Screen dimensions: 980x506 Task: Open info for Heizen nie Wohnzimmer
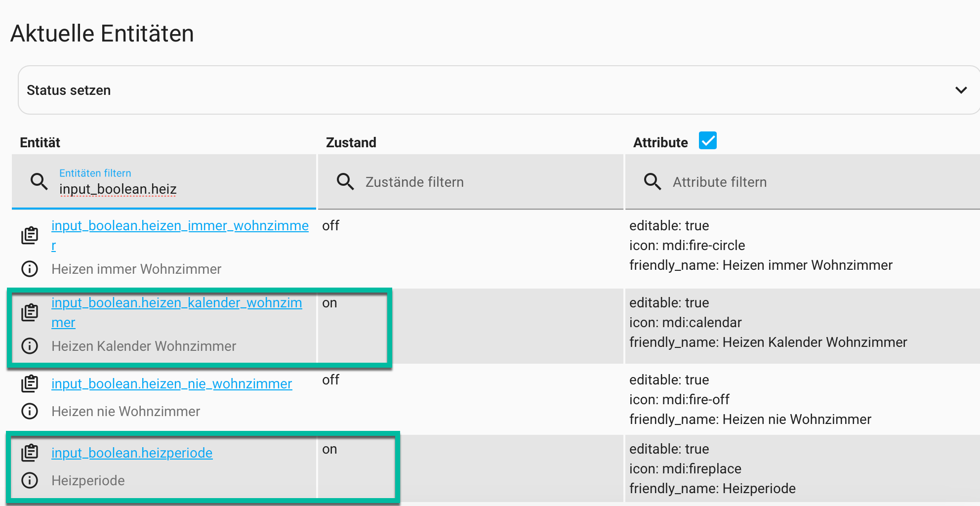point(30,411)
